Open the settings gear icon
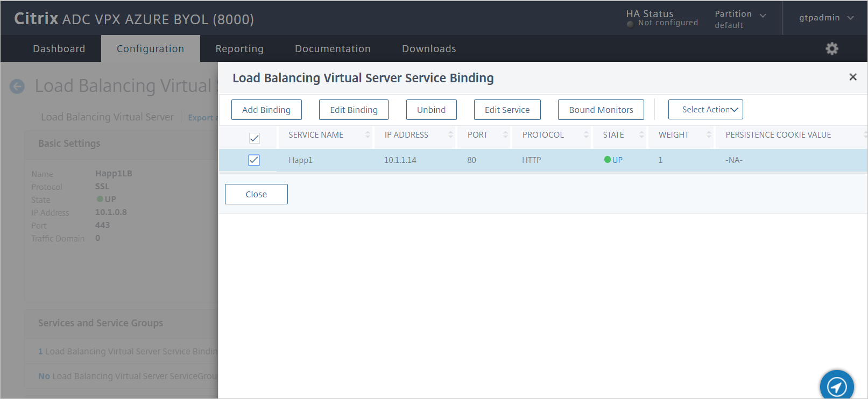The image size is (868, 399). tap(832, 49)
